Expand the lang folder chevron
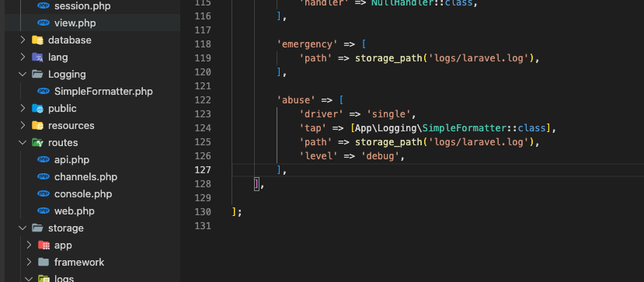 pos(23,57)
